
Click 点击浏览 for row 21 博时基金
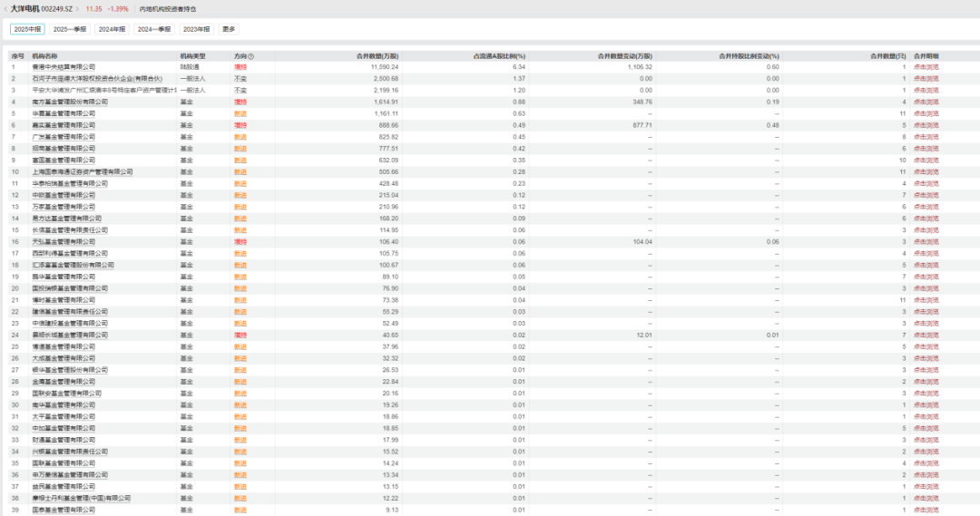point(926,300)
